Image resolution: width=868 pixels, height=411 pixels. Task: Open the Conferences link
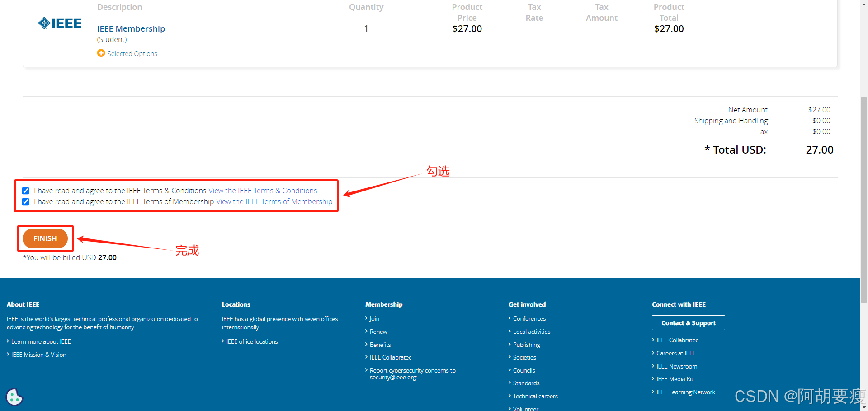(x=529, y=318)
